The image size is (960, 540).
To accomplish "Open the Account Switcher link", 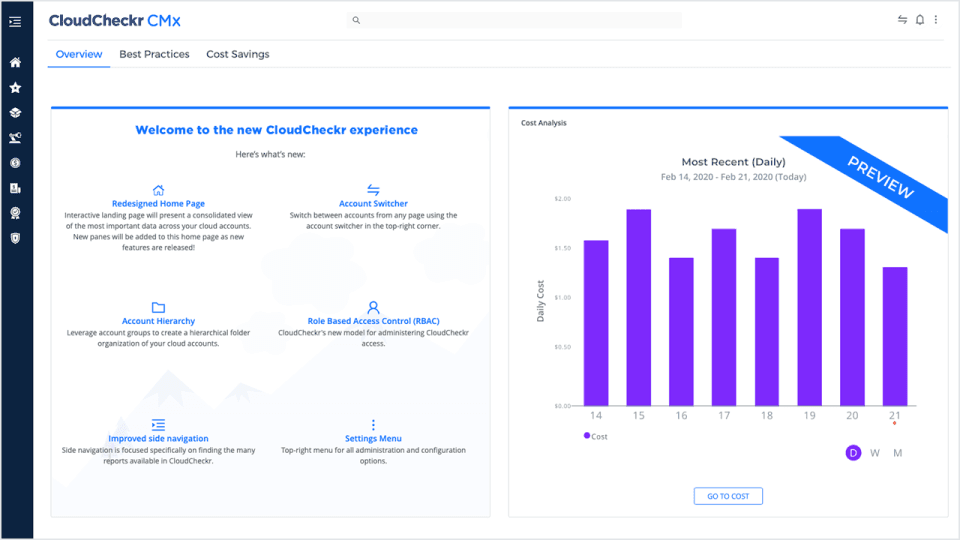I will coord(373,203).
